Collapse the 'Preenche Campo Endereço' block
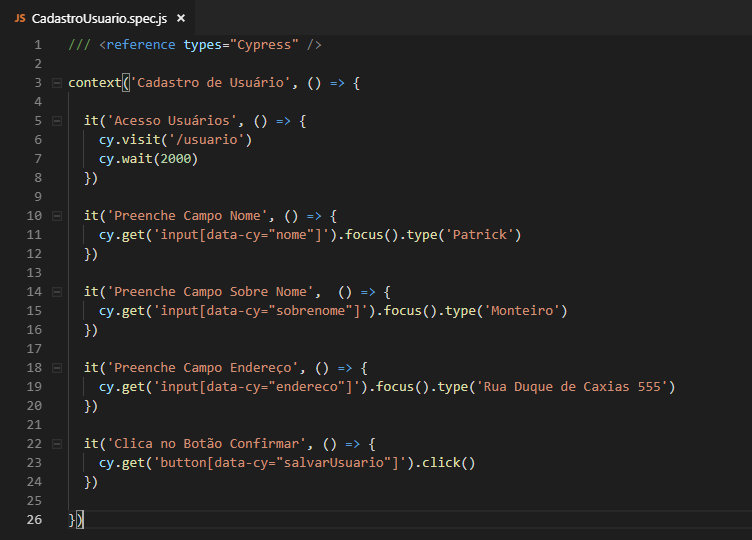 pyautogui.click(x=56, y=368)
